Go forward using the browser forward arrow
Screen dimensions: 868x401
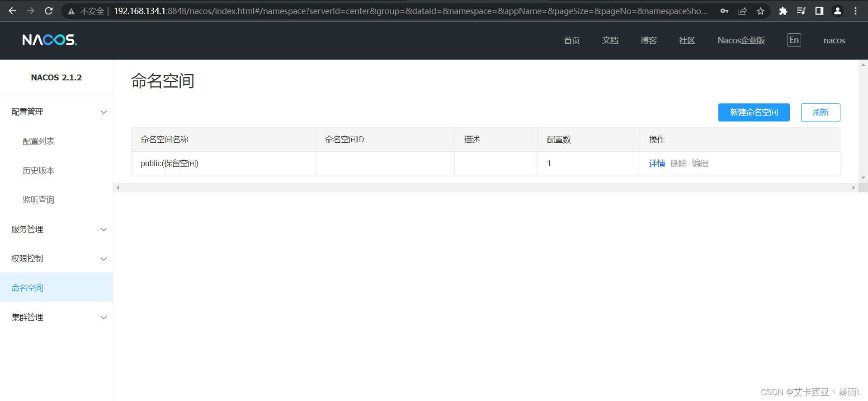30,11
